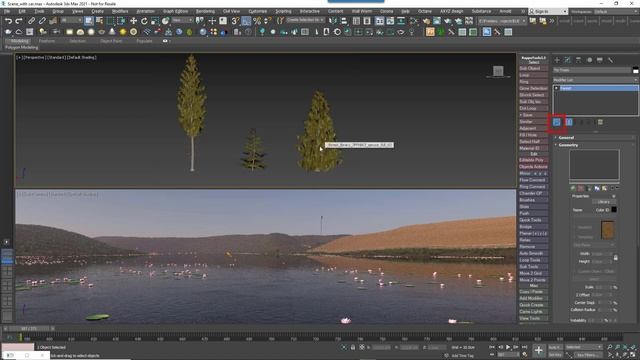640x360 pixels.
Task: Click configure modifier sets icon
Action: click(600, 122)
